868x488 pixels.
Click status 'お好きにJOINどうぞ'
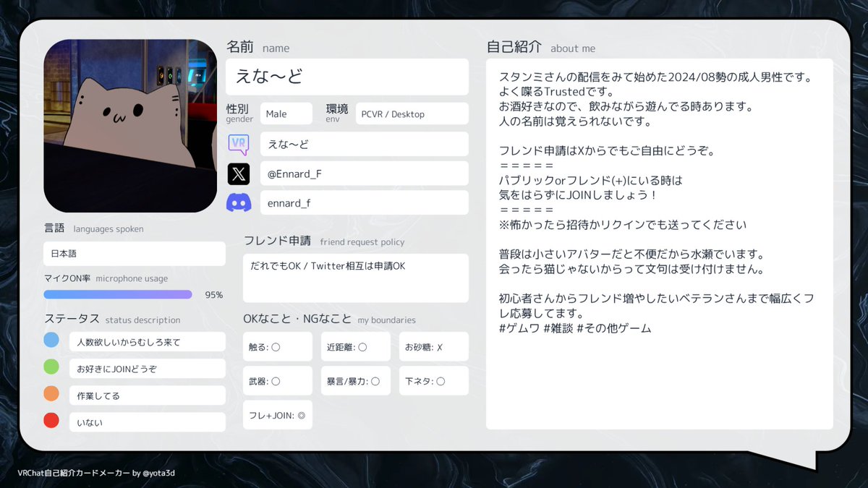point(148,368)
